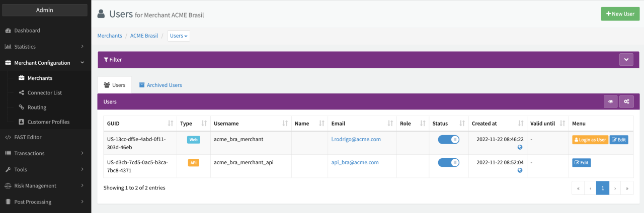Toggle status of acme_bra_merchant user
644x213 pixels.
448,140
